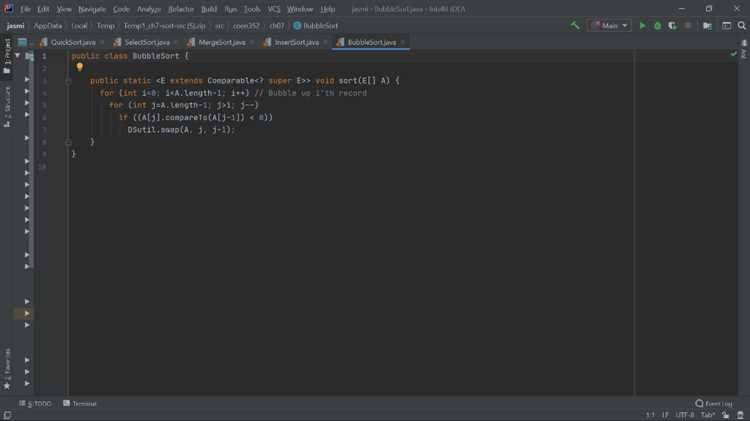Open the Event Log
750x421 pixels.
coord(714,403)
